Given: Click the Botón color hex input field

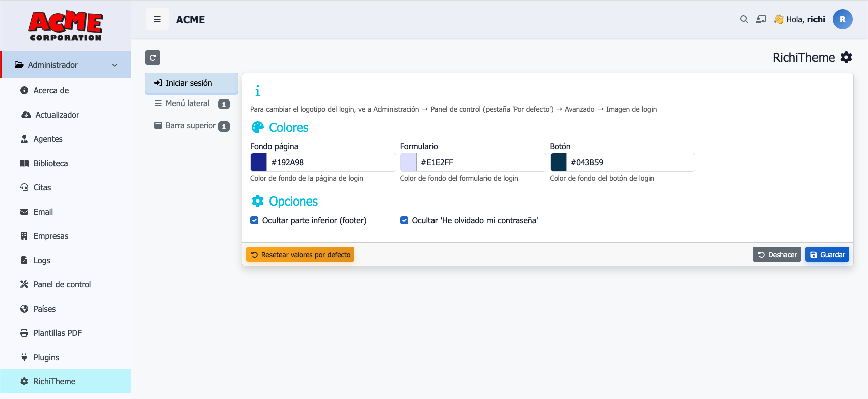Looking at the screenshot, I should tap(630, 162).
